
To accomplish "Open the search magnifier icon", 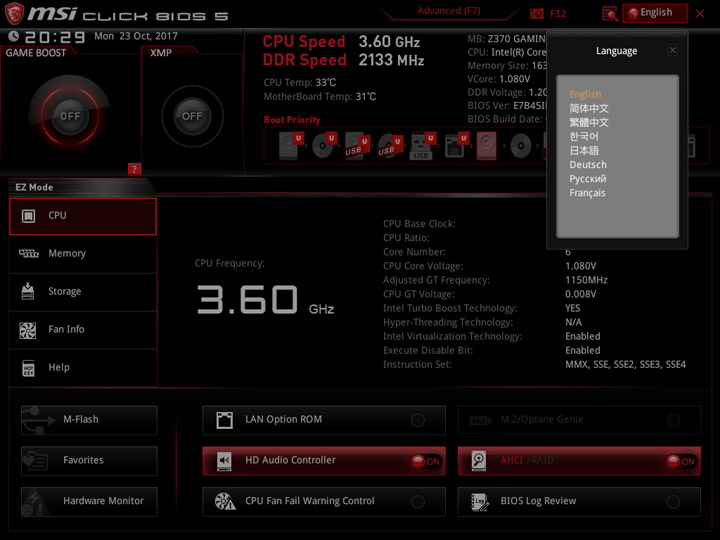I will [610, 14].
